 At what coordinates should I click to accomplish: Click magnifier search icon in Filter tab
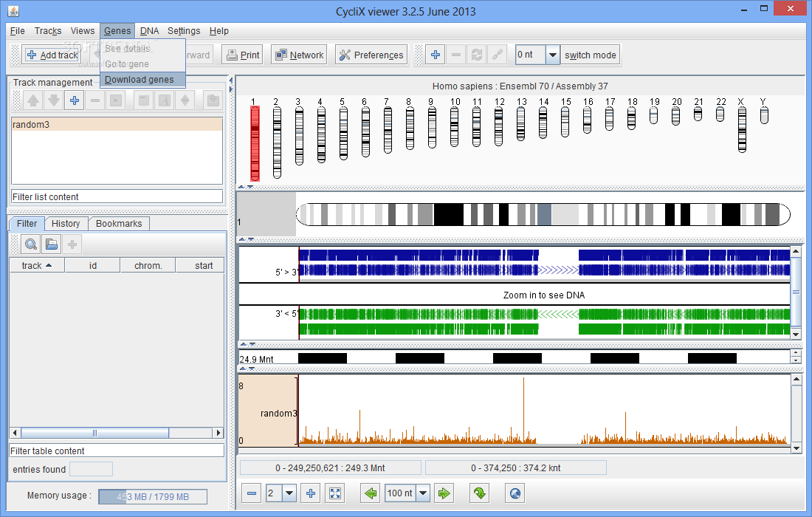(31, 244)
